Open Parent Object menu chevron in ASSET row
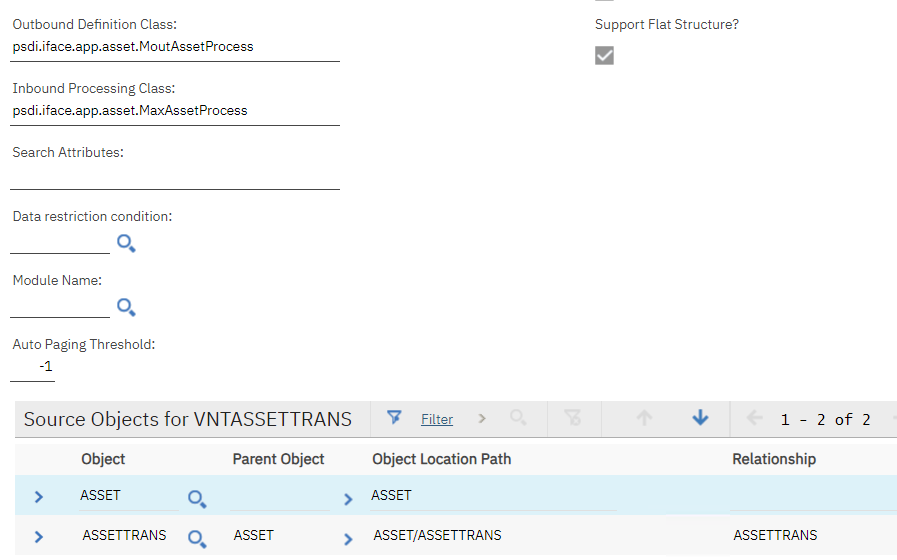Image resolution: width=897 pixels, height=560 pixels. click(348, 498)
